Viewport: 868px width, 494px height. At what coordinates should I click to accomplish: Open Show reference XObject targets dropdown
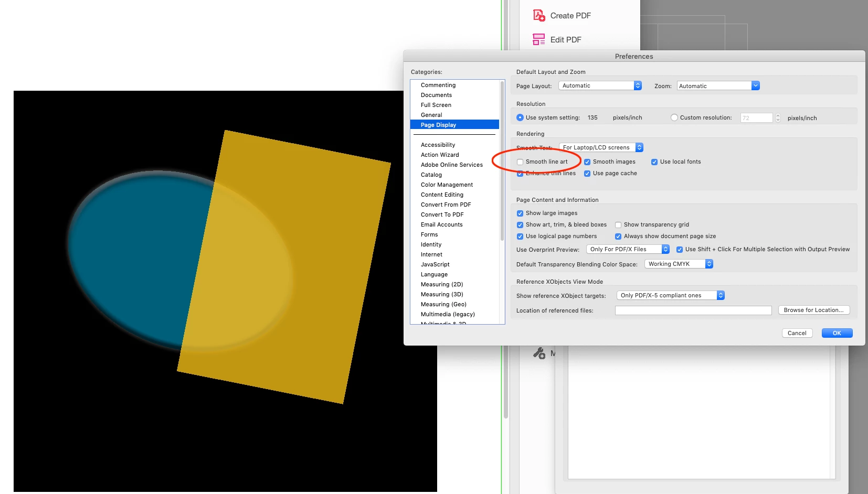pyautogui.click(x=671, y=295)
